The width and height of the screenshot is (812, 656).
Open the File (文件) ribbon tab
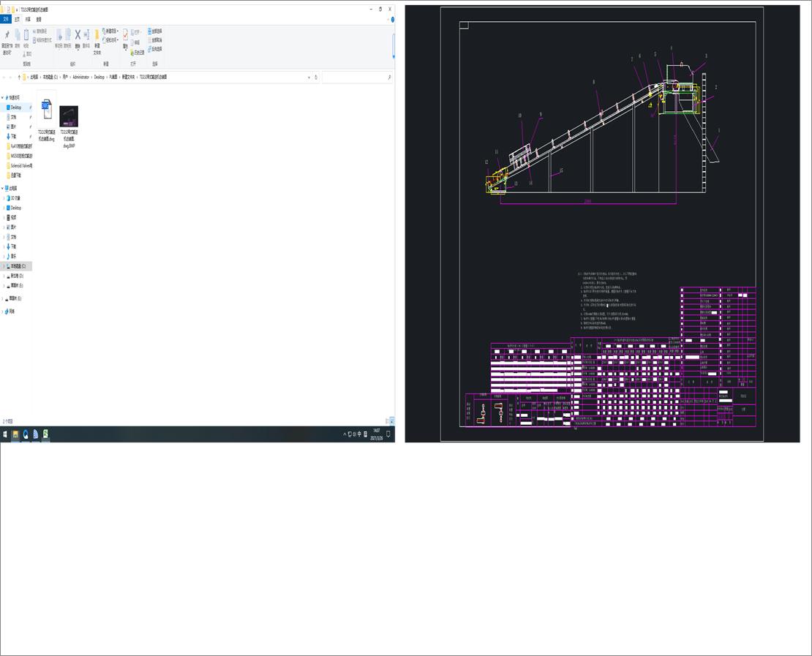pos(6,19)
